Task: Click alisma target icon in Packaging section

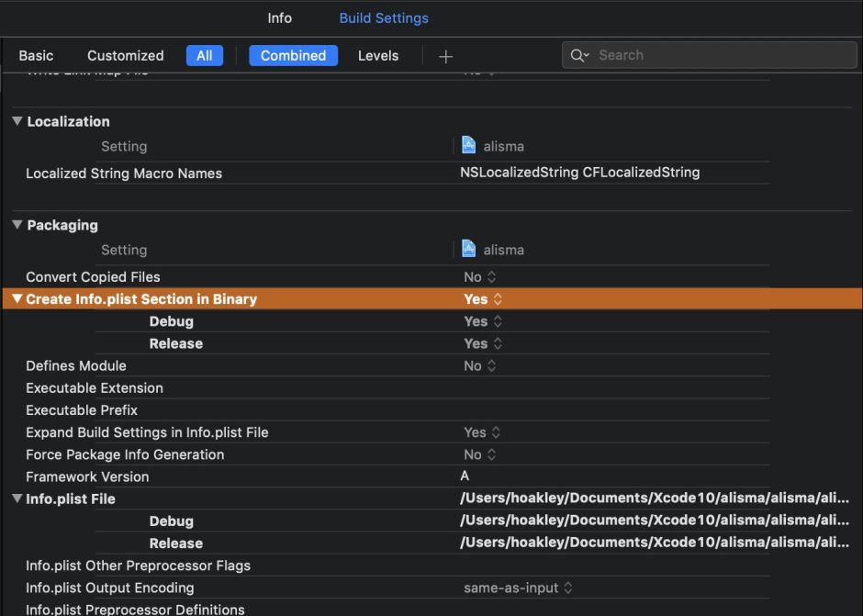Action: [469, 250]
